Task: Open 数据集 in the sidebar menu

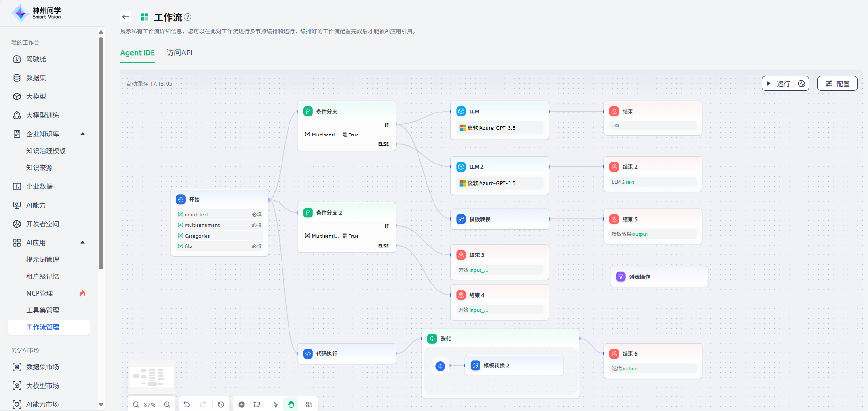Action: [36, 78]
